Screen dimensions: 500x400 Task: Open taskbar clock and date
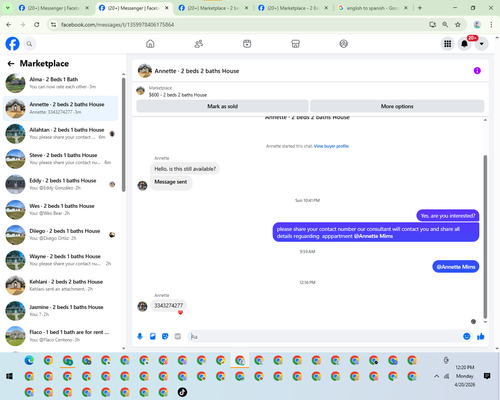click(x=465, y=376)
